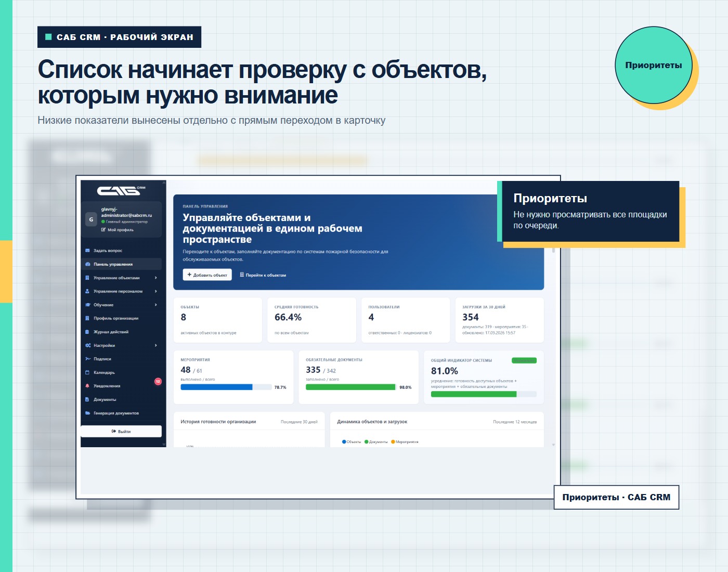Expand the Обучение submenu chevron
This screenshot has height=572, width=728.
click(156, 305)
